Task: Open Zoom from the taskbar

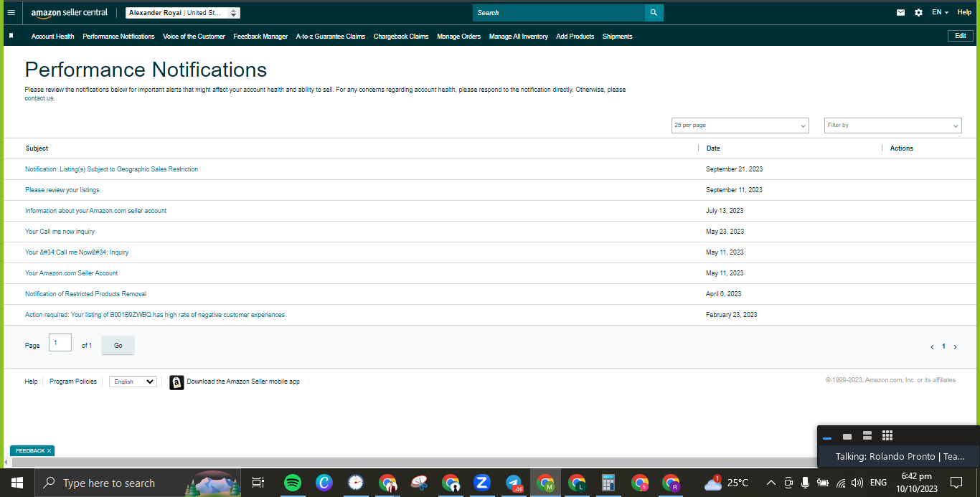Action: pos(481,483)
